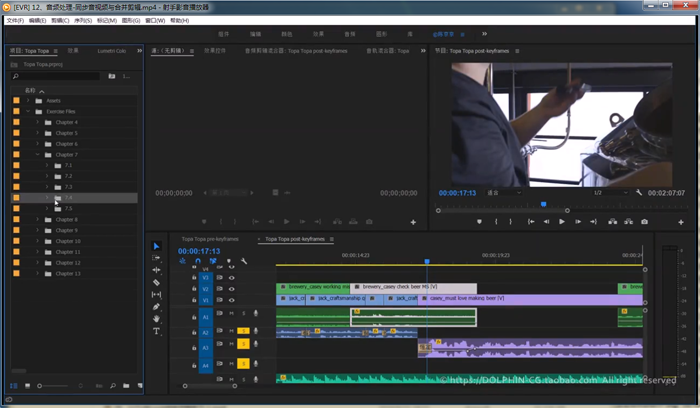Image resolution: width=700 pixels, height=408 pixels.
Task: Click Mark Out in Program monitor
Action: pyautogui.click(x=510, y=221)
